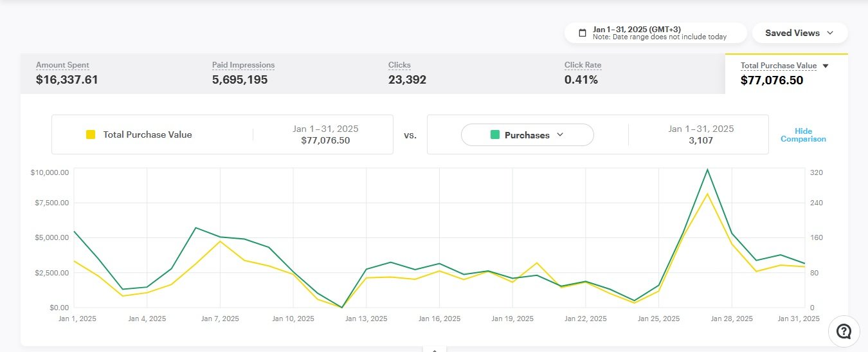Click the Jan 1, 2025 axis label

77,319
